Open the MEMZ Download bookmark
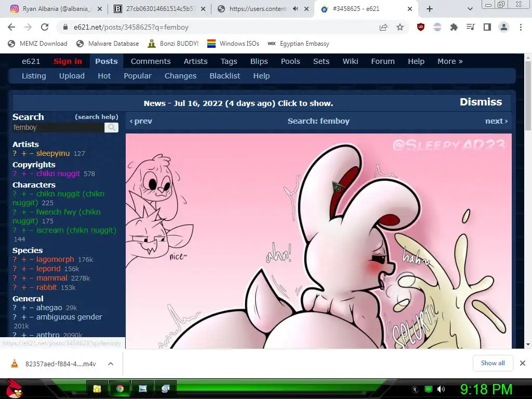 click(37, 44)
